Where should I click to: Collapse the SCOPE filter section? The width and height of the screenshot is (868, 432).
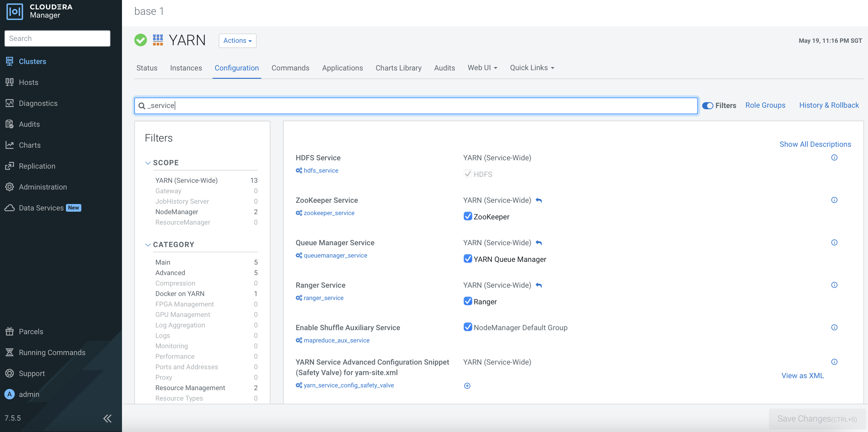(148, 163)
